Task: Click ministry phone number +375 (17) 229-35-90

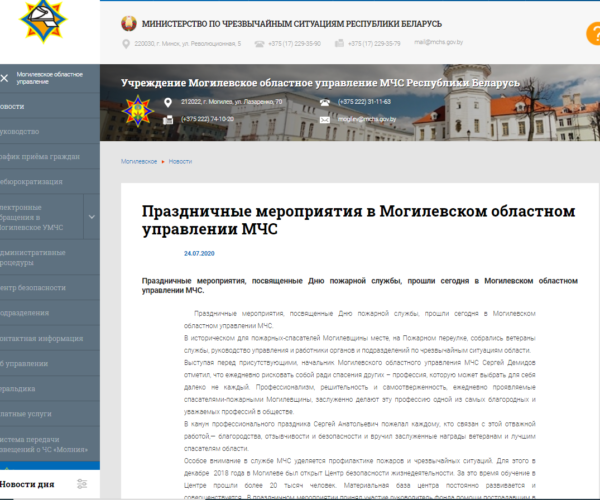Action: point(294,44)
